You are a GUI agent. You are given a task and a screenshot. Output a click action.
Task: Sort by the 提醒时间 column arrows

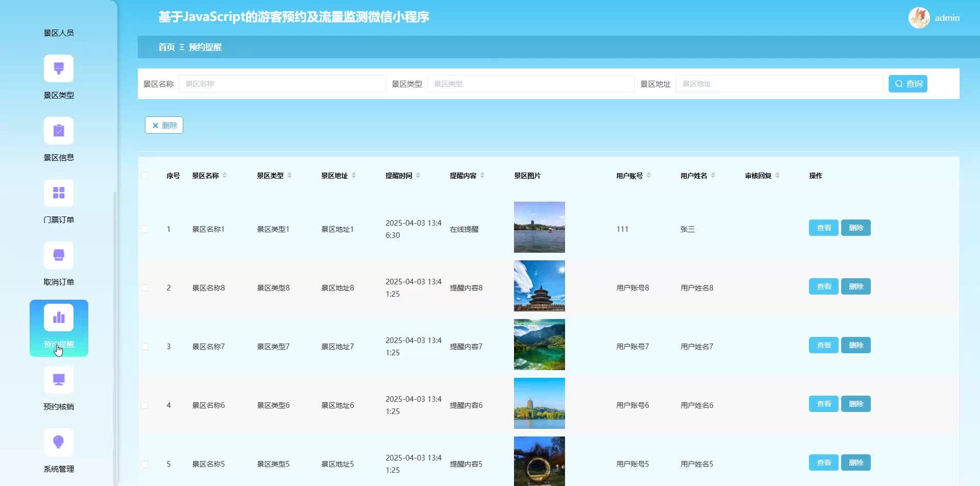pos(418,176)
